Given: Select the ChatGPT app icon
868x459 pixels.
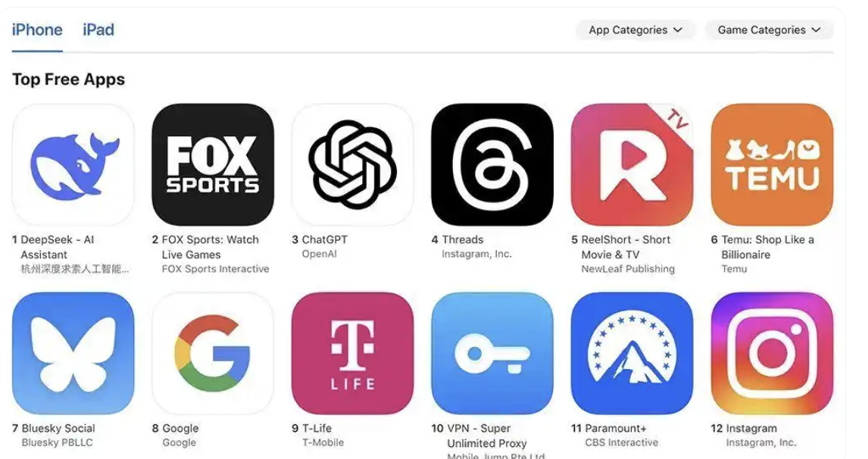Looking at the screenshot, I should point(353,164).
